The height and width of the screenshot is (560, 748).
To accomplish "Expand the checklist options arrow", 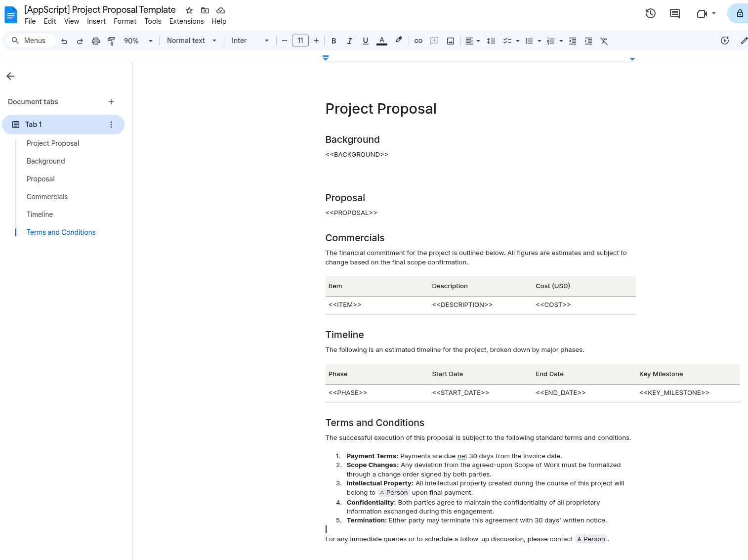I will (x=518, y=41).
